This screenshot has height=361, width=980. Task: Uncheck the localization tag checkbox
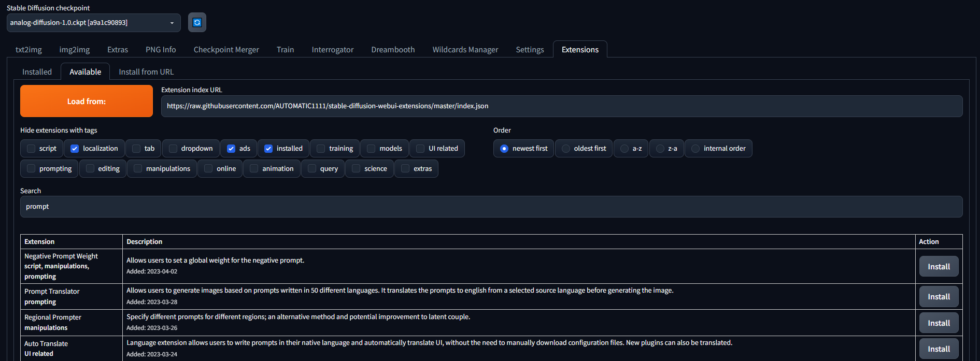[x=75, y=149]
